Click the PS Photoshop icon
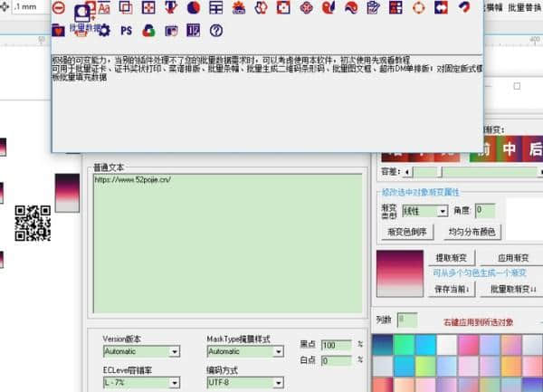543x392 pixels. (126, 31)
